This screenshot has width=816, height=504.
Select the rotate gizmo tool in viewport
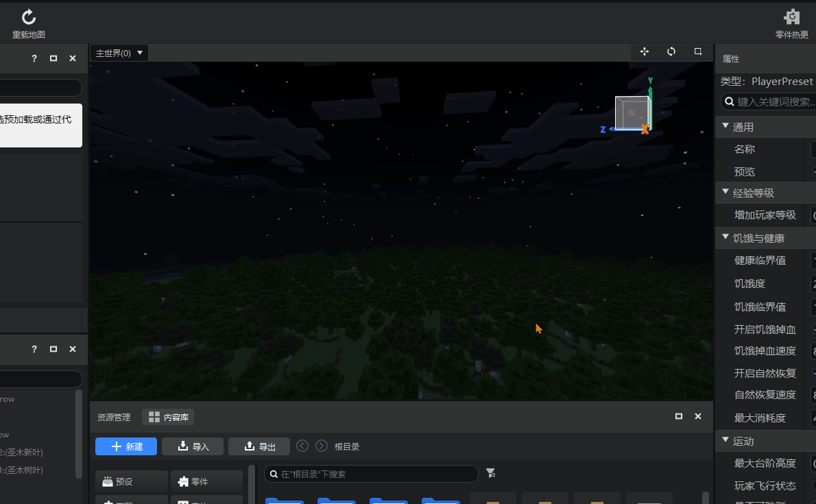(671, 51)
